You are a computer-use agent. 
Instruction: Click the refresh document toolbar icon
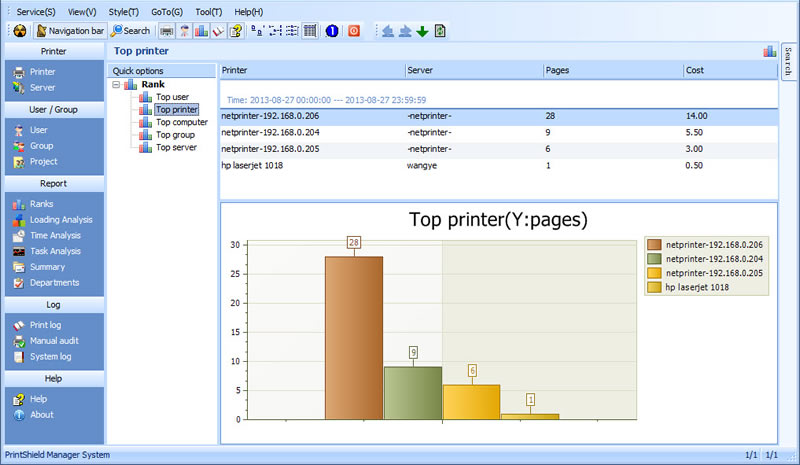(440, 31)
